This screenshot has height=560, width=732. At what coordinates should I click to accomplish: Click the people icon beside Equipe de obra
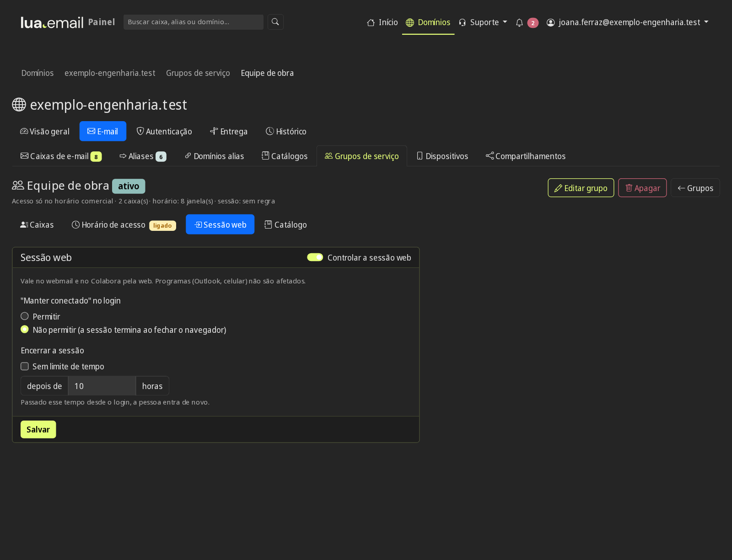tap(18, 186)
